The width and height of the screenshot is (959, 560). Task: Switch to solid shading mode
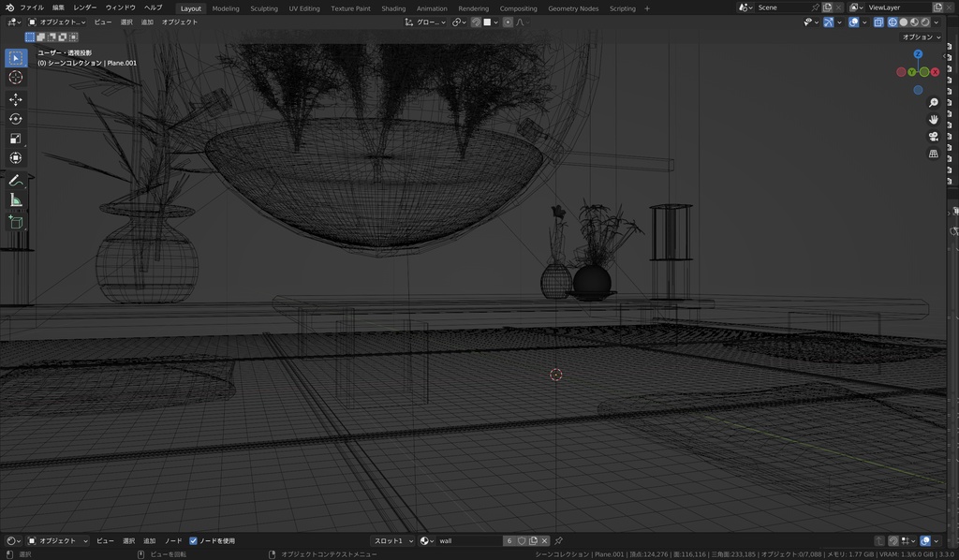coord(904,22)
